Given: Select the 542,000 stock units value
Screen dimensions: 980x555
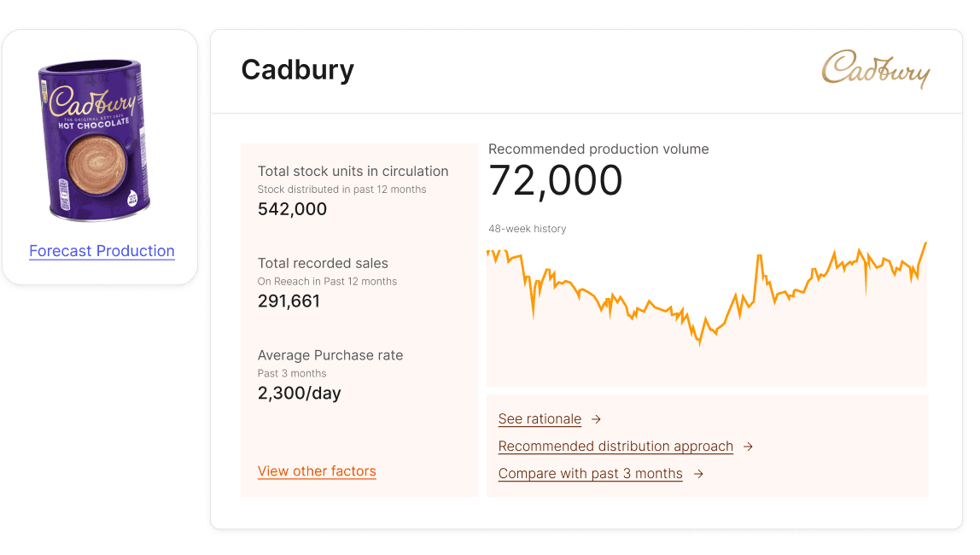Looking at the screenshot, I should [x=292, y=209].
